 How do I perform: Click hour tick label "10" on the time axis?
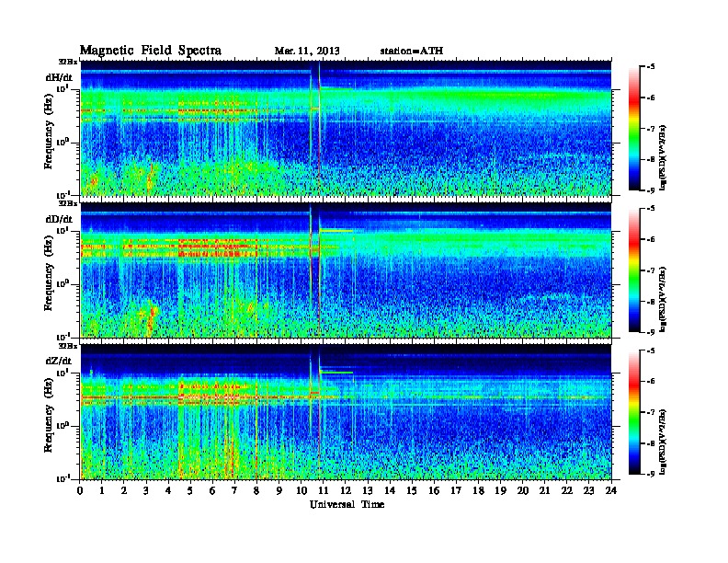[x=301, y=490]
